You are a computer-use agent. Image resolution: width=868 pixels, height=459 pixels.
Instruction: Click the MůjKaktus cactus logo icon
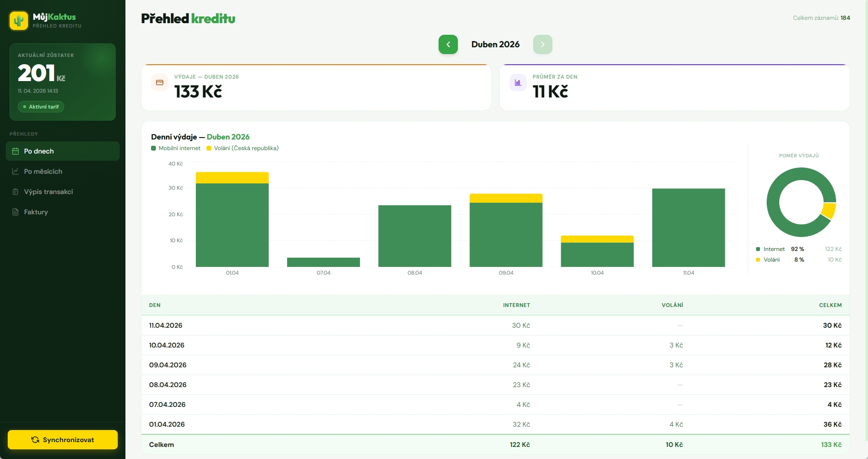19,21
